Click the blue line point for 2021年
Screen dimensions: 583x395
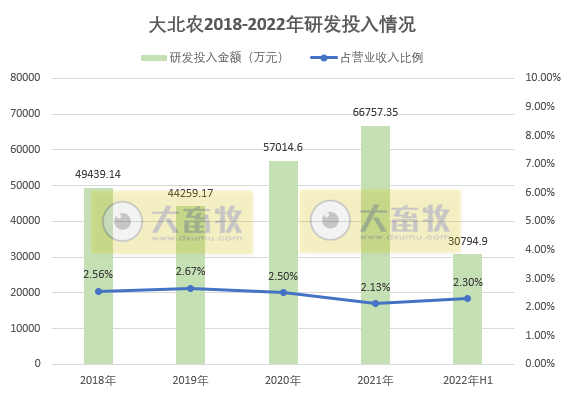coord(376,304)
